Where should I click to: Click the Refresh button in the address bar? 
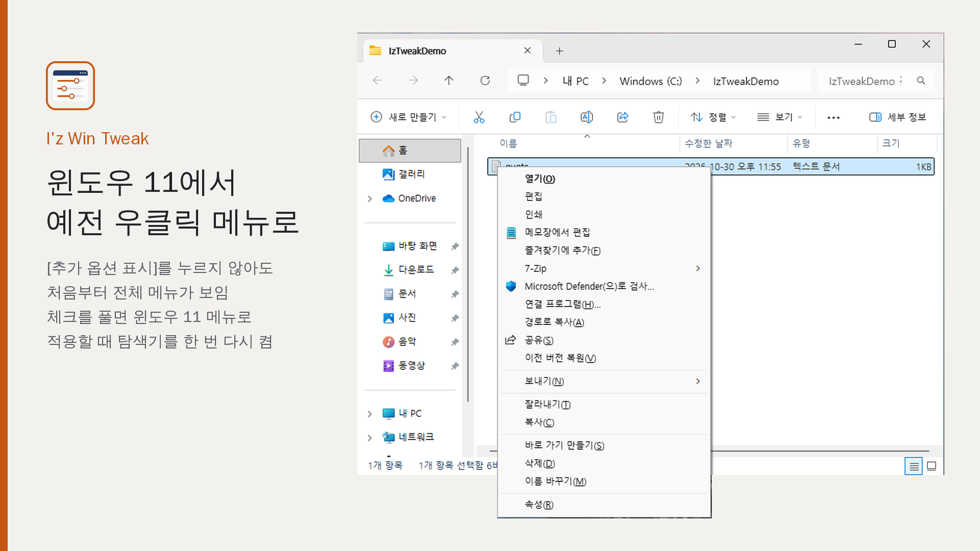tap(485, 81)
